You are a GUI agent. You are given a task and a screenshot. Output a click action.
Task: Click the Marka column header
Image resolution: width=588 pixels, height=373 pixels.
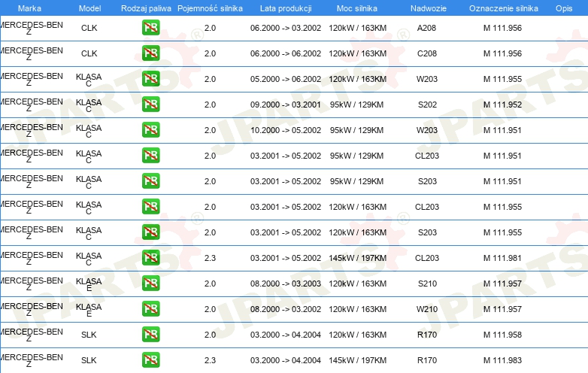click(x=29, y=8)
